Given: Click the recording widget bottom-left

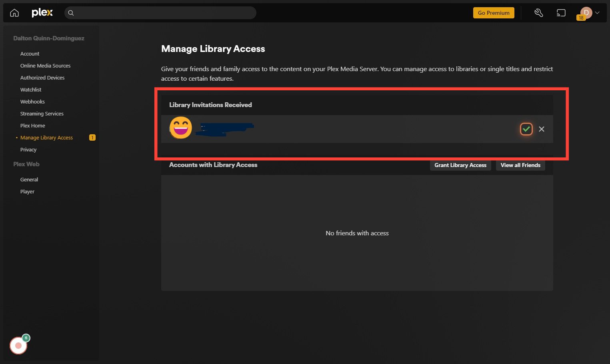Looking at the screenshot, I should [x=18, y=346].
